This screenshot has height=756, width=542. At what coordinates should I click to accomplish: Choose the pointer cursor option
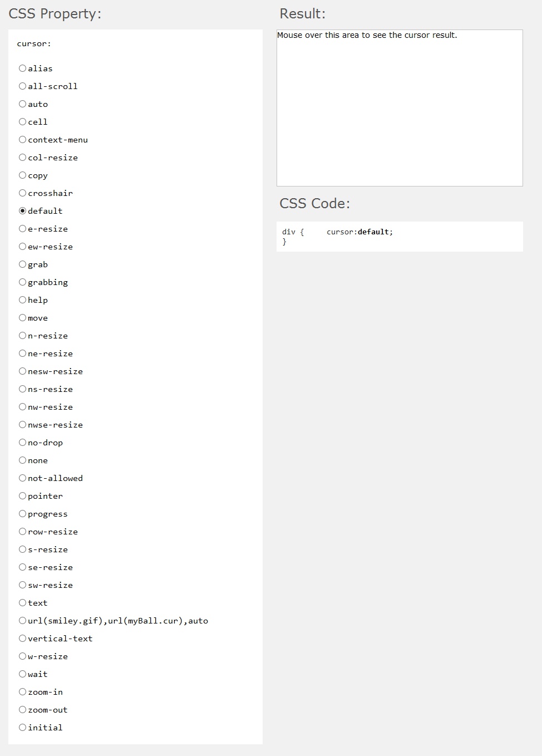23,496
